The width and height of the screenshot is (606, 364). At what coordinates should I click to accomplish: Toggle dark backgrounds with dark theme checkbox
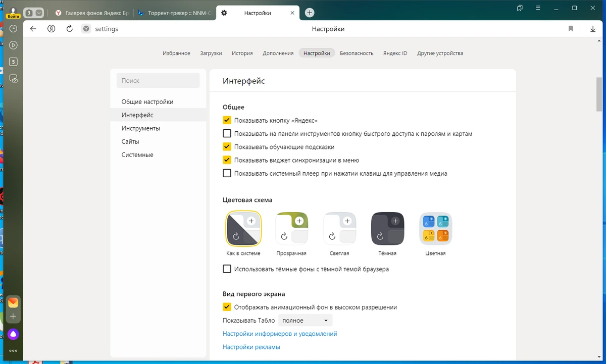[x=227, y=269]
